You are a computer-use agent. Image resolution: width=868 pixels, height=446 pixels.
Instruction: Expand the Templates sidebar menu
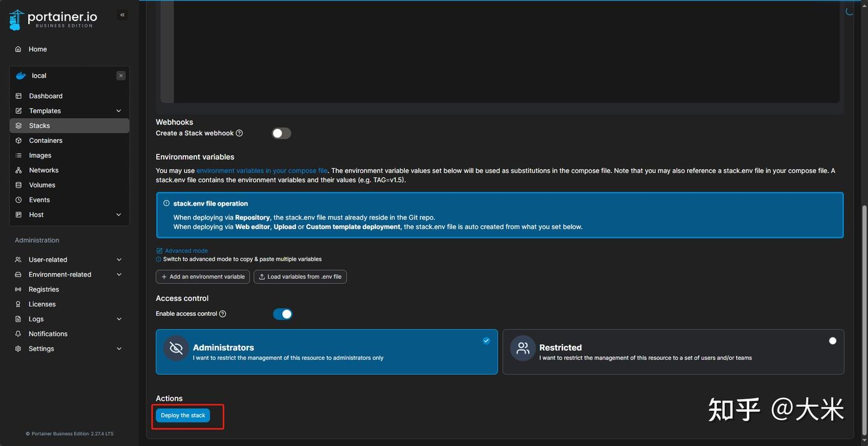(69, 111)
